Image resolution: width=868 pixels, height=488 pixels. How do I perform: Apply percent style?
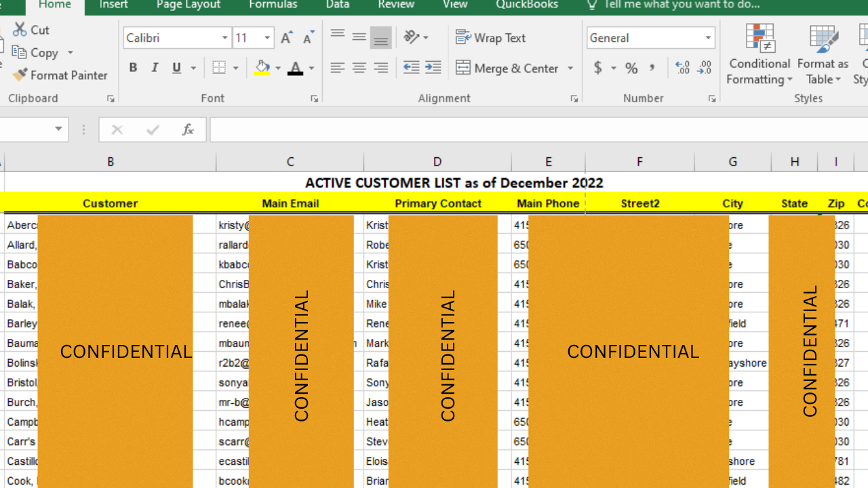pos(631,68)
